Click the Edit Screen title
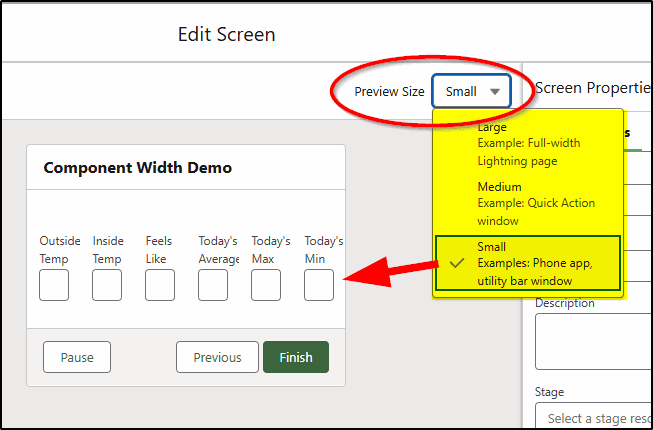This screenshot has width=653, height=430. click(x=227, y=34)
